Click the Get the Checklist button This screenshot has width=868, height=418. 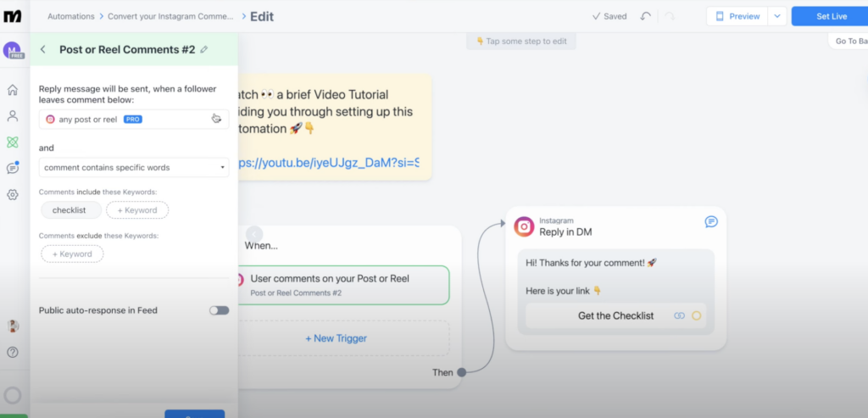(x=615, y=315)
